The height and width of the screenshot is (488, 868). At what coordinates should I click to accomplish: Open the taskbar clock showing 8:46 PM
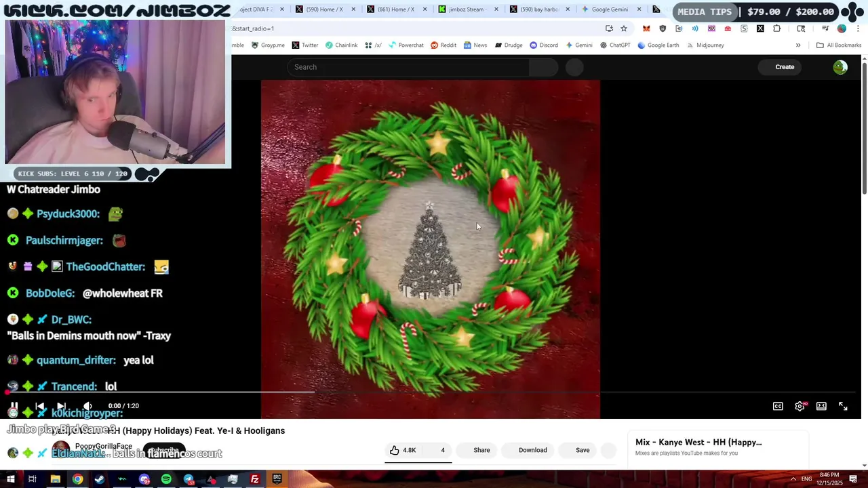pos(829,479)
